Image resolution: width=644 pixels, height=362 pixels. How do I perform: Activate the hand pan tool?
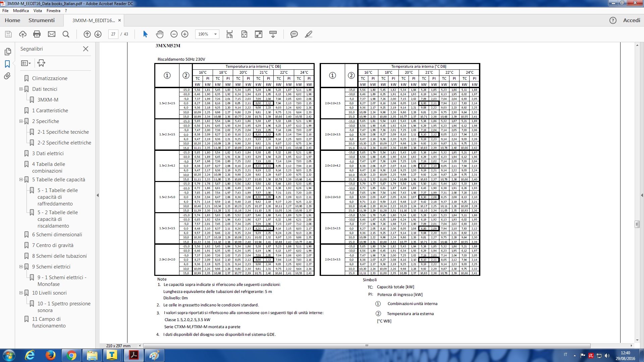pyautogui.click(x=160, y=34)
